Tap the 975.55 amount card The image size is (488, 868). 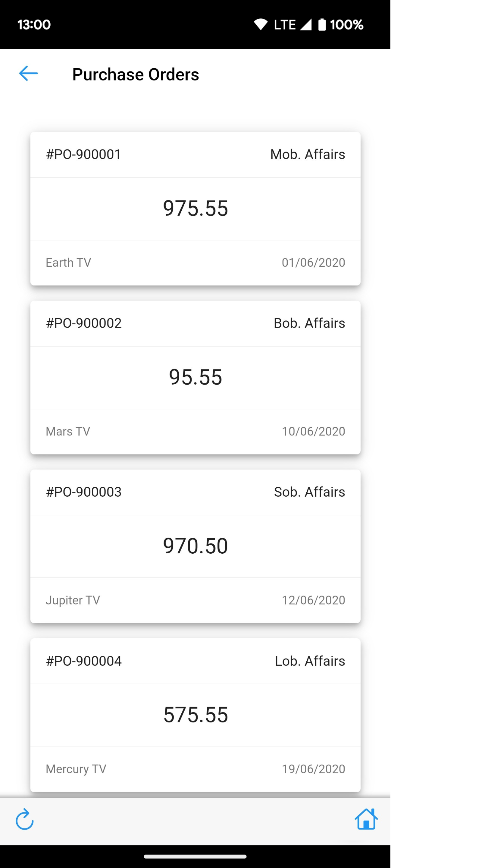[x=195, y=209]
